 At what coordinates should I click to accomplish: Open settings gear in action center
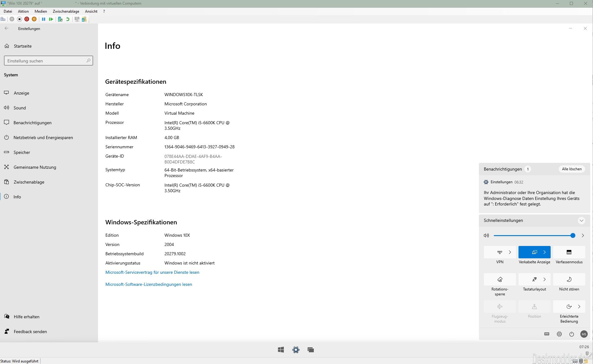(559, 334)
